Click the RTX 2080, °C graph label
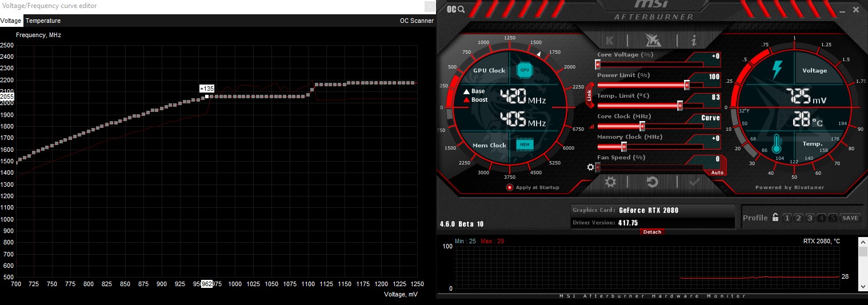The height and width of the screenshot is (305, 868). point(822,241)
